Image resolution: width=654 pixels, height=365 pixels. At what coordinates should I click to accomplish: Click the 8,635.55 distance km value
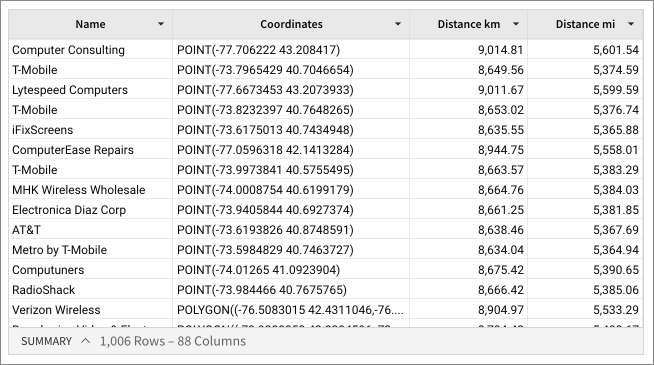coord(501,130)
